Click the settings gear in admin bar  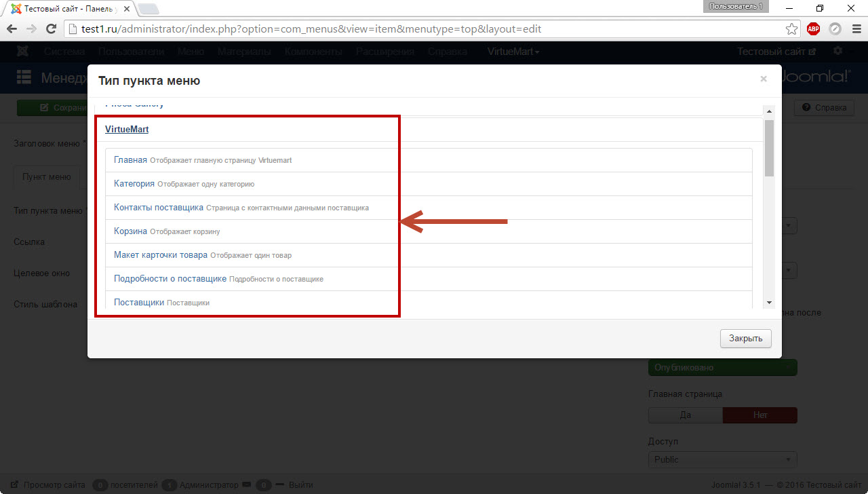coord(838,52)
